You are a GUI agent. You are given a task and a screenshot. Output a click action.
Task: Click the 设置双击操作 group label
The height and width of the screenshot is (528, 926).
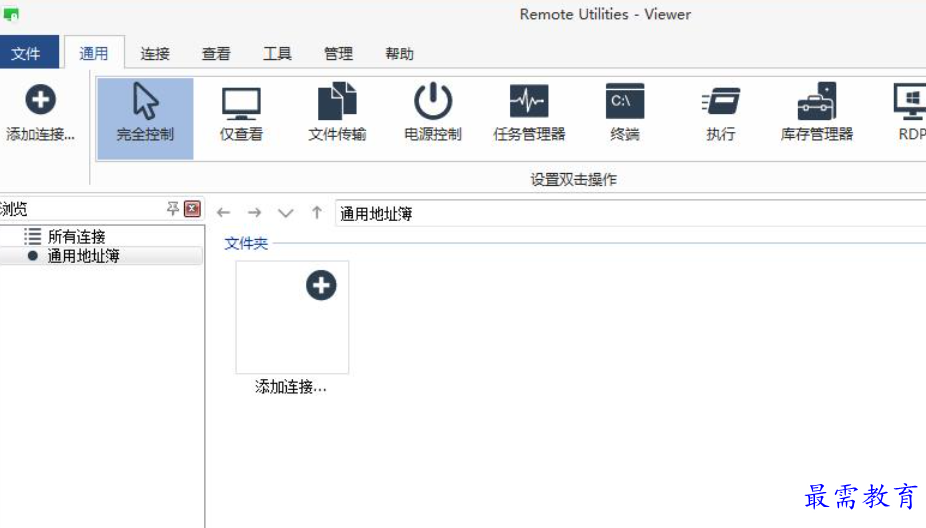573,180
